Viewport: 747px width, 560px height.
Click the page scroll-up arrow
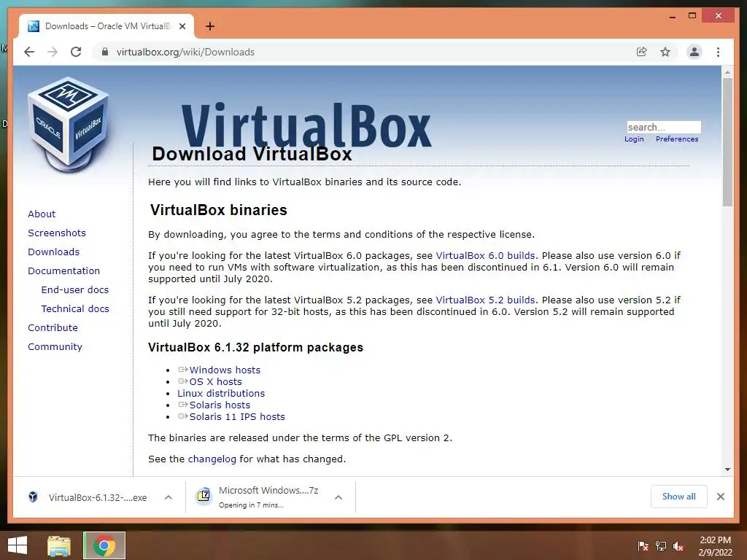[x=727, y=72]
